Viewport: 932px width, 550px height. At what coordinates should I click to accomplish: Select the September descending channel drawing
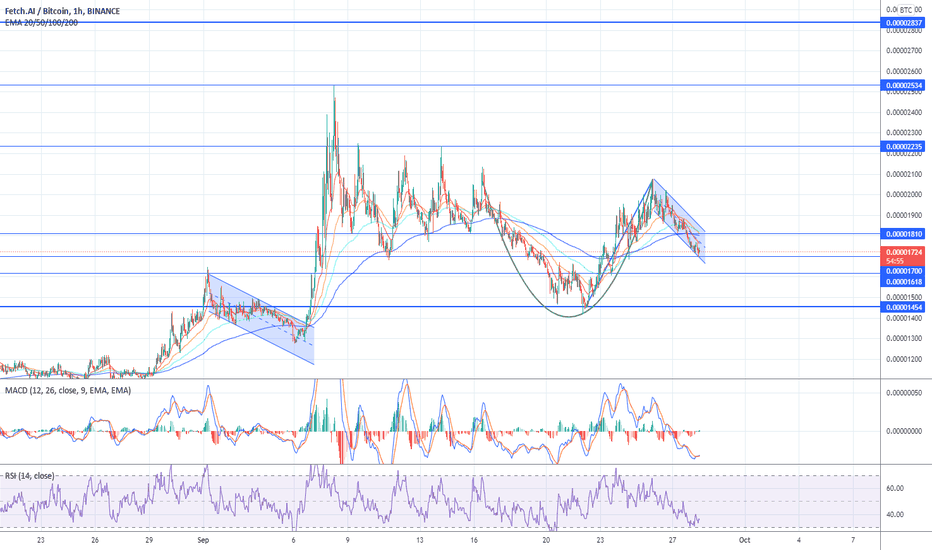pos(260,319)
